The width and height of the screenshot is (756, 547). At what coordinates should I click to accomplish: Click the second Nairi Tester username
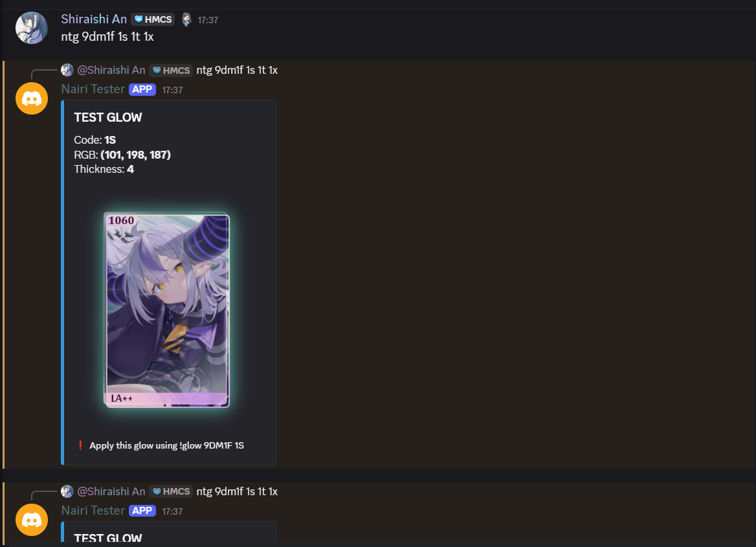tap(93, 510)
